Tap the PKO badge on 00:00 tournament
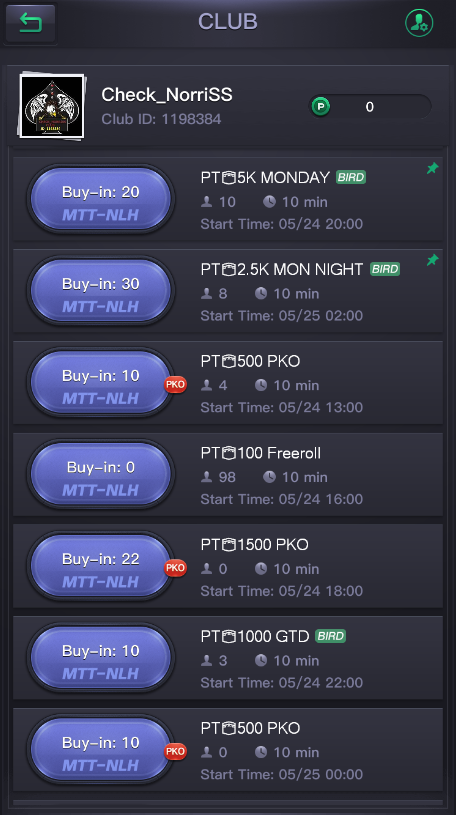This screenshot has width=456, height=815. coord(175,752)
